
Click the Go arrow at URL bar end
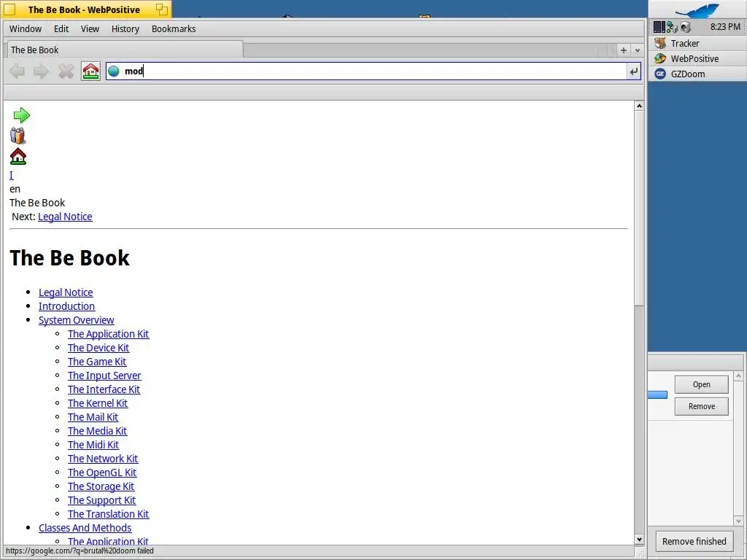(x=634, y=71)
